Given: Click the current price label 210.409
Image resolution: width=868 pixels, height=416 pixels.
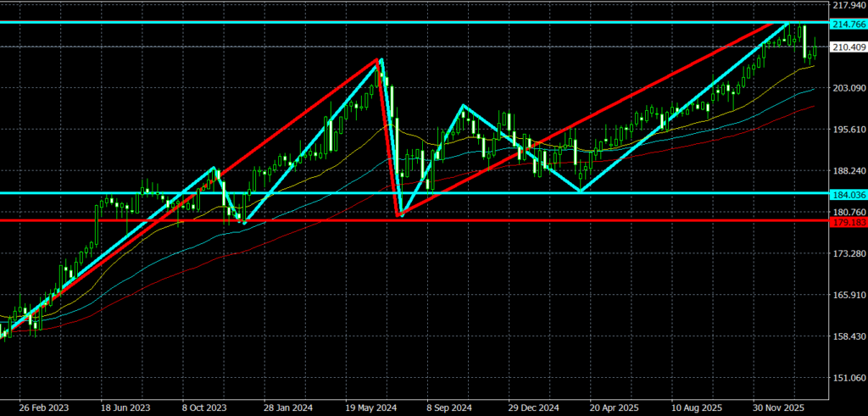Looking at the screenshot, I should (848, 47).
